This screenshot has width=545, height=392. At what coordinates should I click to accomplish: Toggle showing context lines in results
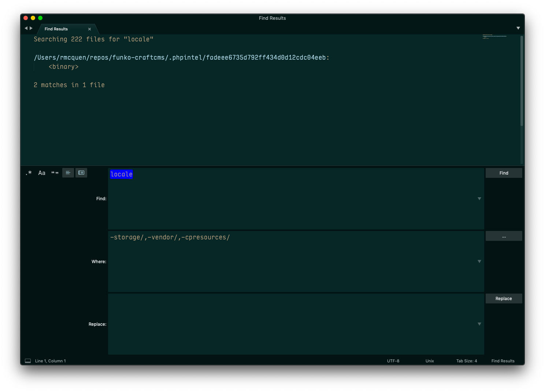[68, 172]
